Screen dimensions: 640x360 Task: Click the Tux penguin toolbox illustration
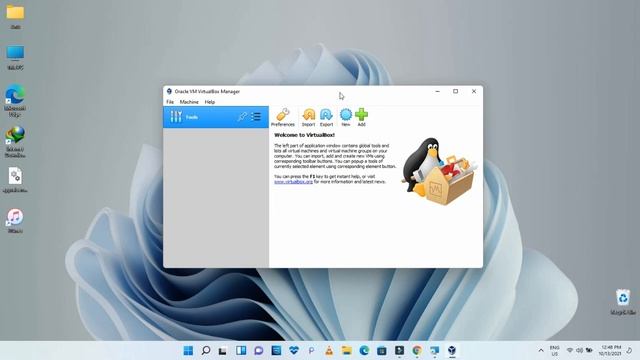pyautogui.click(x=439, y=171)
